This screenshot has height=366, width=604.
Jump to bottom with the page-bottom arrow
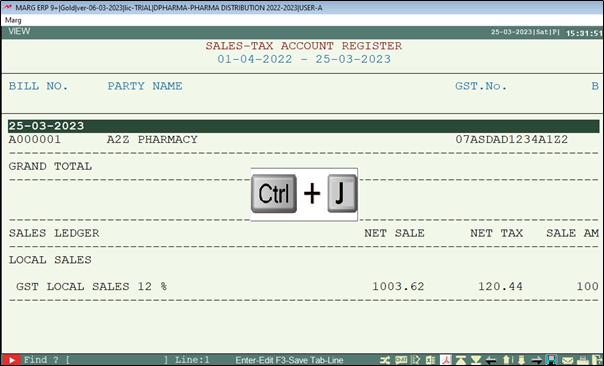pos(476,360)
